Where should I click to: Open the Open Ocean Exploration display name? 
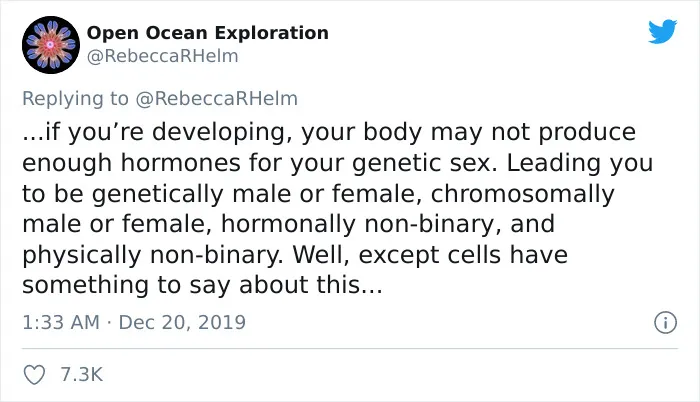click(208, 33)
